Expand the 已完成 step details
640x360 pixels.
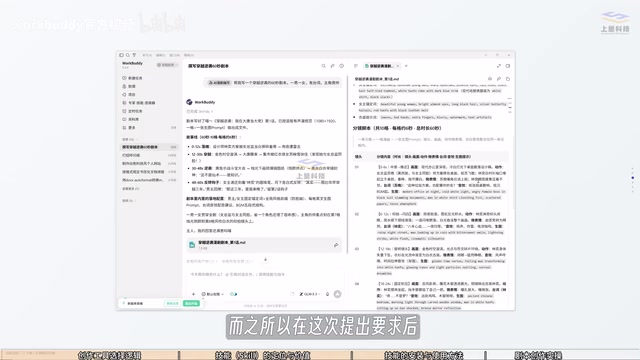(200, 111)
